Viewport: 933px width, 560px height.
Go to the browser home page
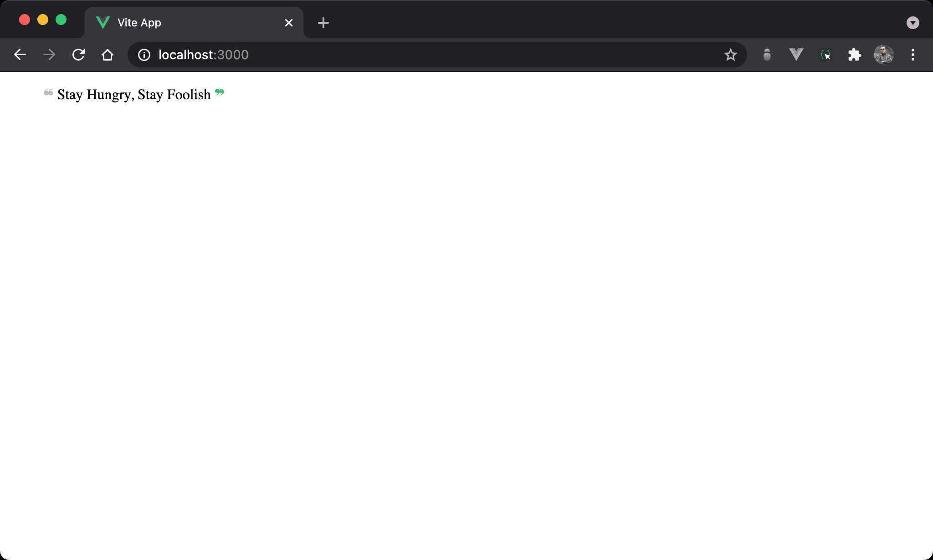click(108, 55)
